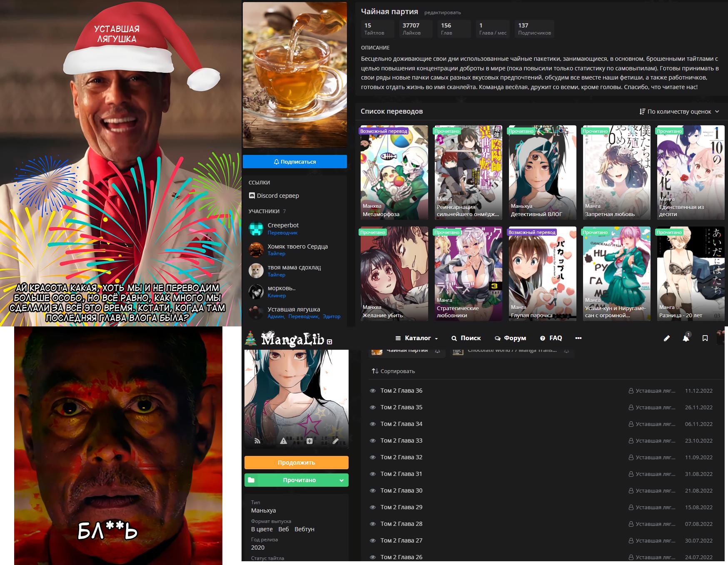Screen dimensions: 728x565
Task: Toggle read eye for Глава 35
Action: pyautogui.click(x=373, y=407)
